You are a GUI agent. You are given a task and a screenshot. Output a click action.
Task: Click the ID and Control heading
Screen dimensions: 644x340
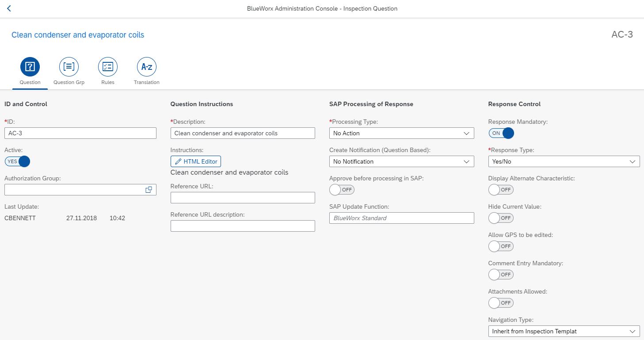[26, 104]
